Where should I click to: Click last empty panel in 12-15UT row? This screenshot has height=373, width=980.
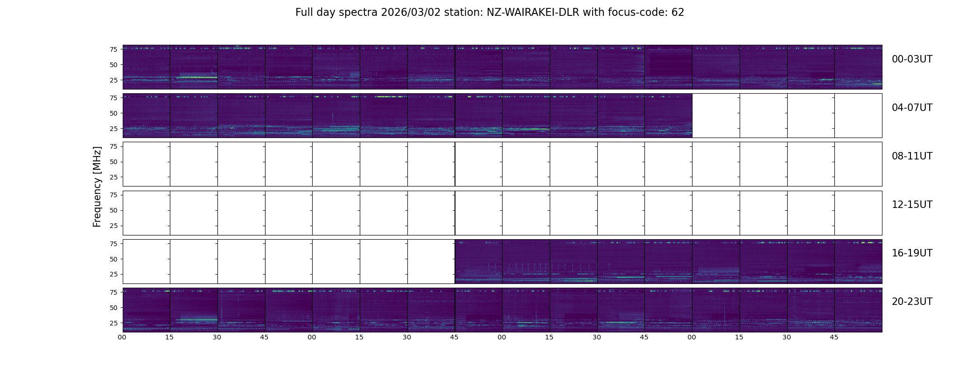coord(858,213)
